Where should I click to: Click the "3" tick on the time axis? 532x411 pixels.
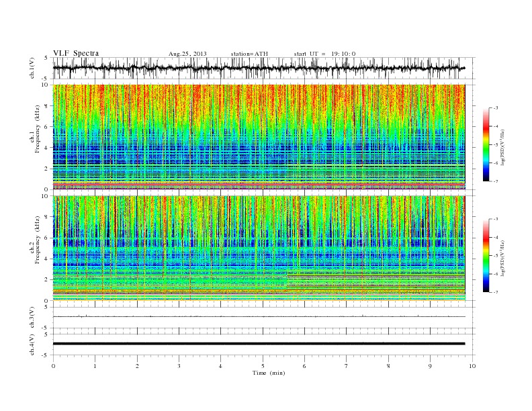[179, 366]
